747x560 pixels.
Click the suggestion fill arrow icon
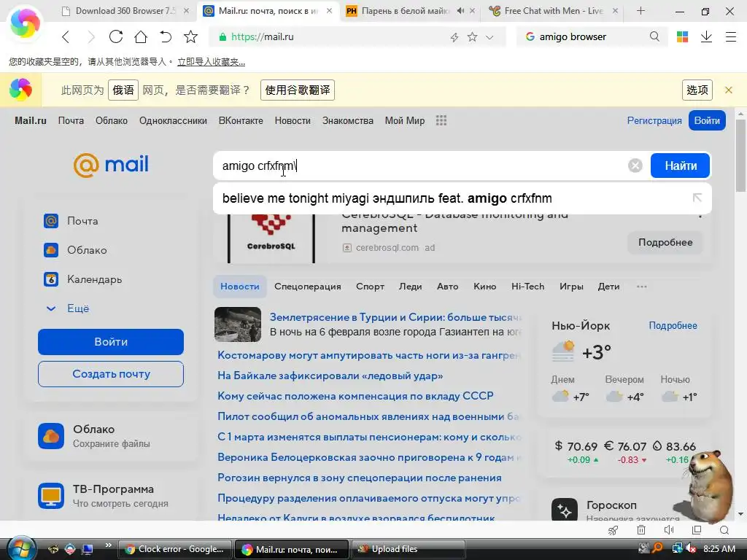click(697, 198)
